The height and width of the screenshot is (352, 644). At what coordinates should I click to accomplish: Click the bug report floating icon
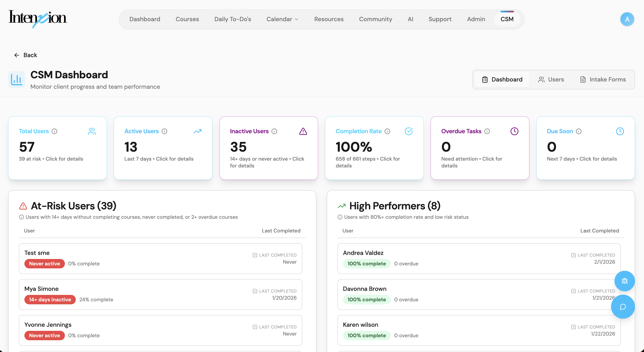(x=624, y=281)
